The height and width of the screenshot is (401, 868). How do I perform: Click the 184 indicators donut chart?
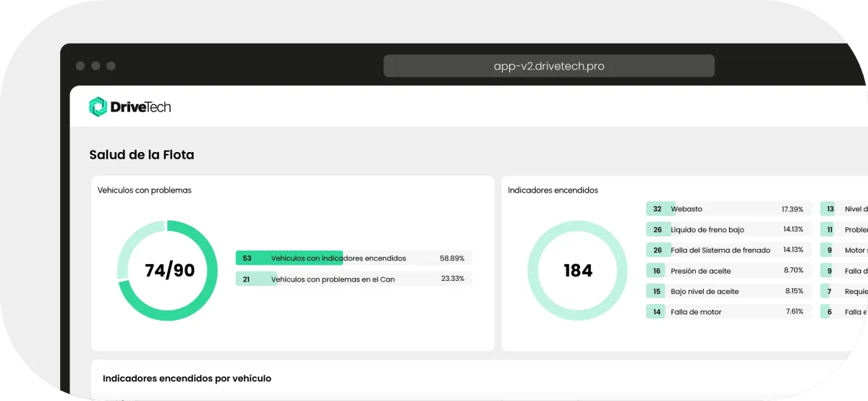tap(577, 271)
